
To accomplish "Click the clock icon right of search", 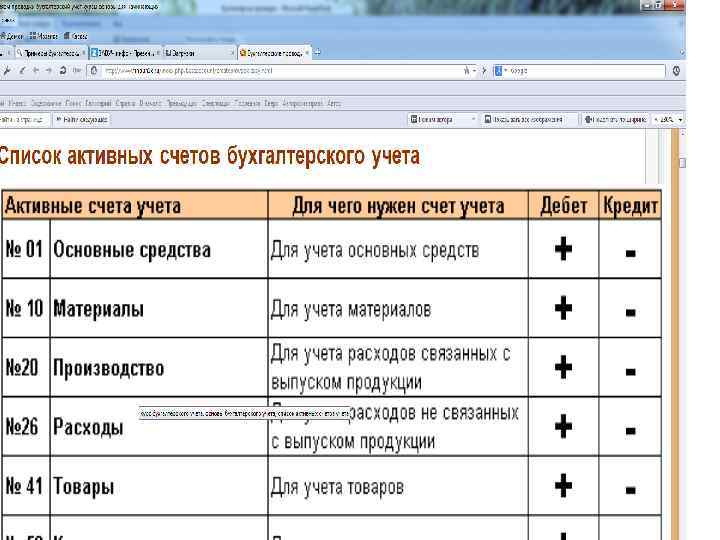I will point(676,71).
